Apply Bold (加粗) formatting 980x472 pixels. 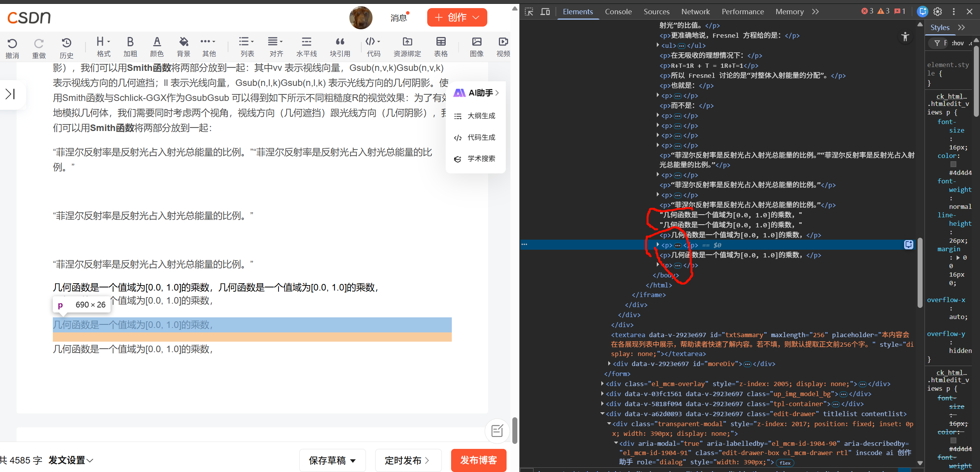[130, 42]
